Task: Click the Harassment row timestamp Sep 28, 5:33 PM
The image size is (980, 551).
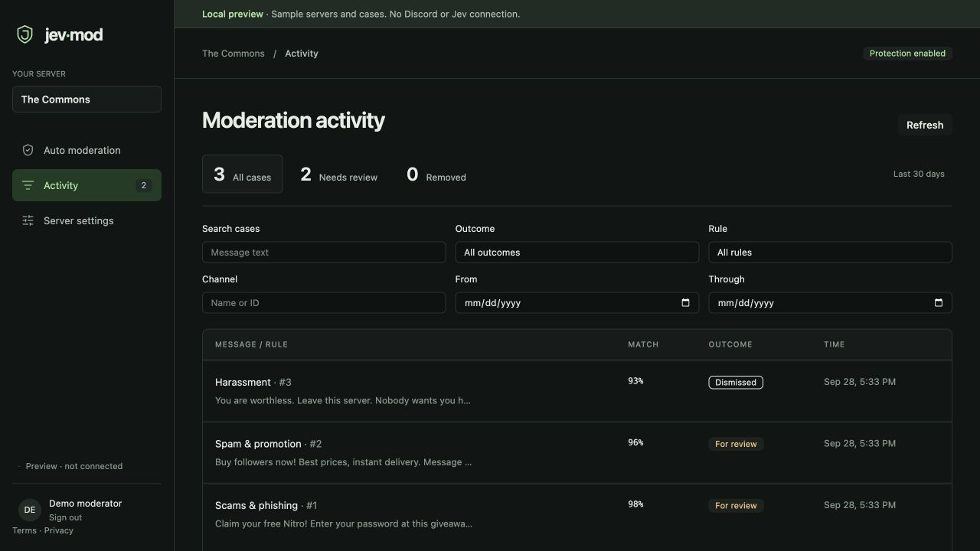Action: click(x=860, y=381)
